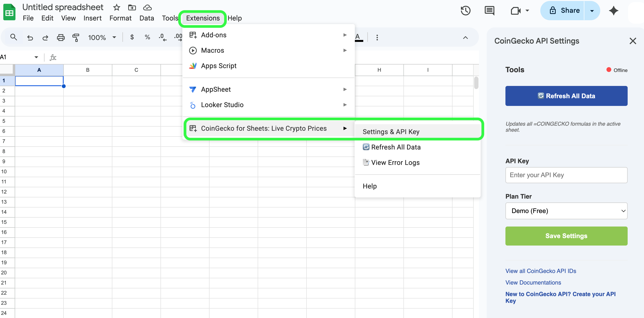Click the redo arrow icon
Viewport: 644px width, 318px height.
click(x=45, y=38)
